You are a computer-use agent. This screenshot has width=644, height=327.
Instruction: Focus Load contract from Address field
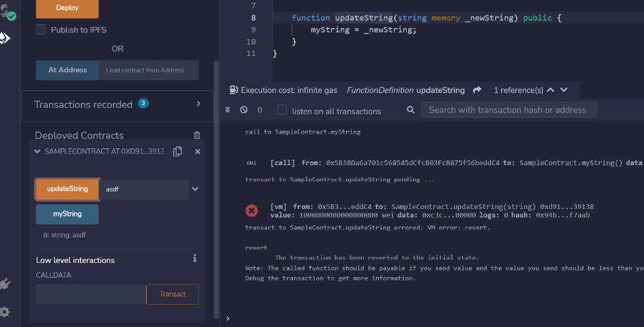point(149,70)
